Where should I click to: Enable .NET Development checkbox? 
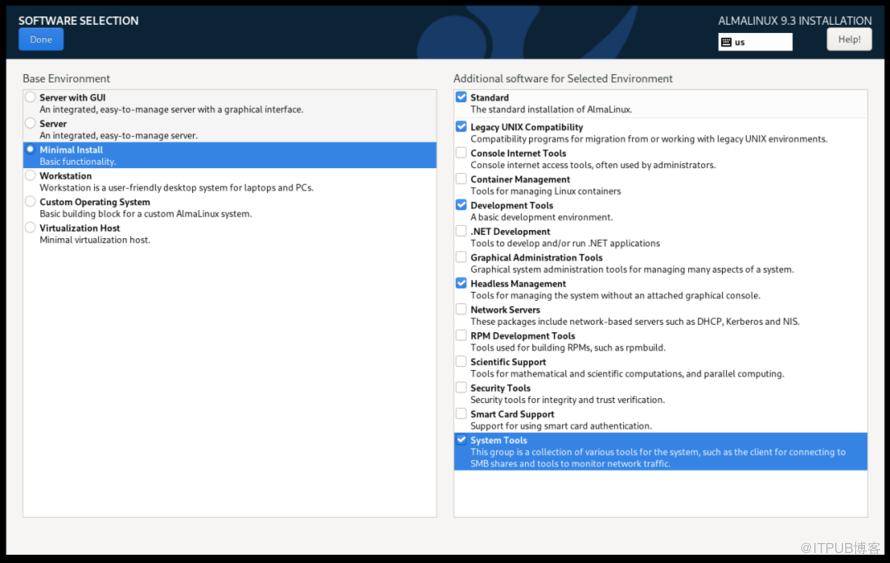click(x=461, y=231)
